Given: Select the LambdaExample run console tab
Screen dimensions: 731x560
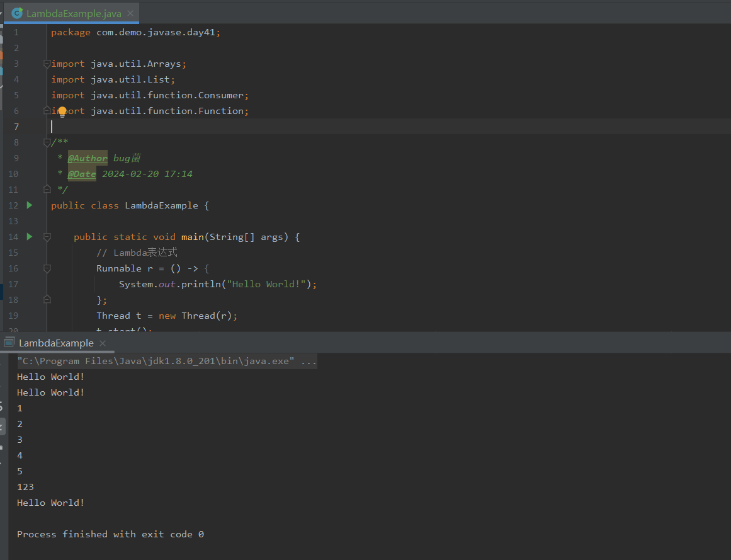Looking at the screenshot, I should (x=56, y=343).
